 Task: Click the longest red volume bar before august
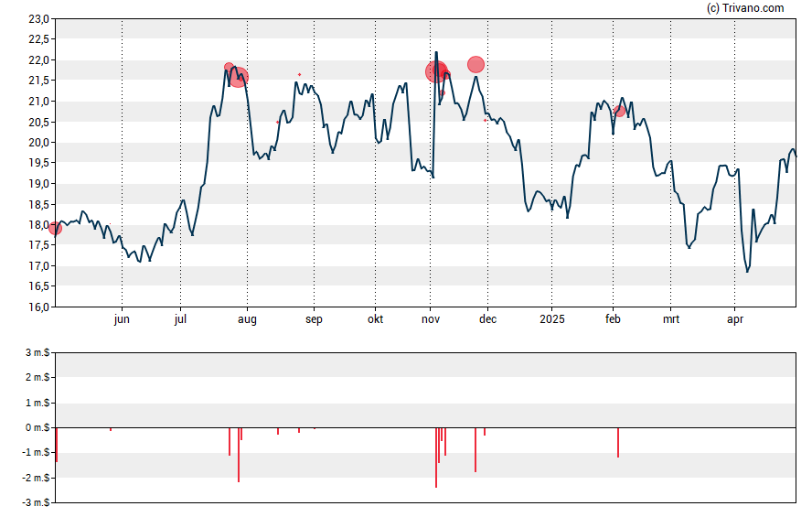239,455
